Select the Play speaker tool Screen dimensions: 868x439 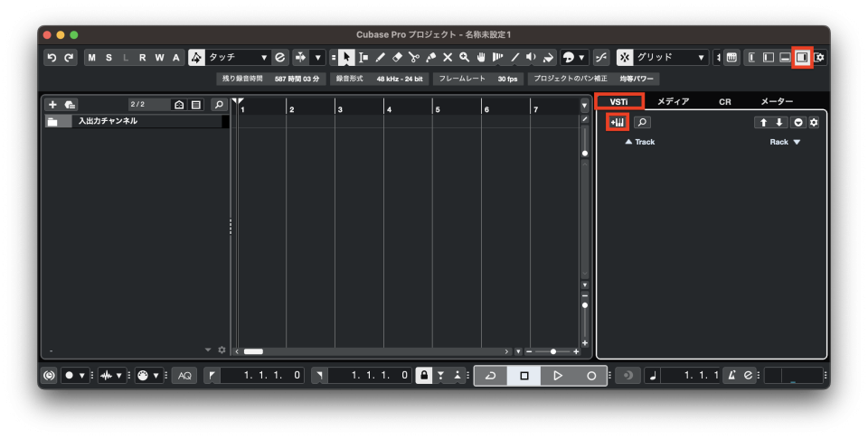pyautogui.click(x=532, y=58)
